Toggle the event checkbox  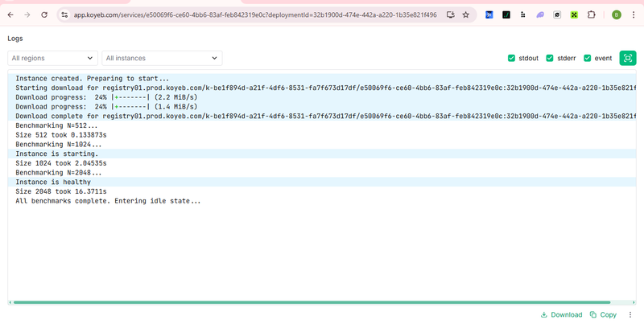point(588,58)
